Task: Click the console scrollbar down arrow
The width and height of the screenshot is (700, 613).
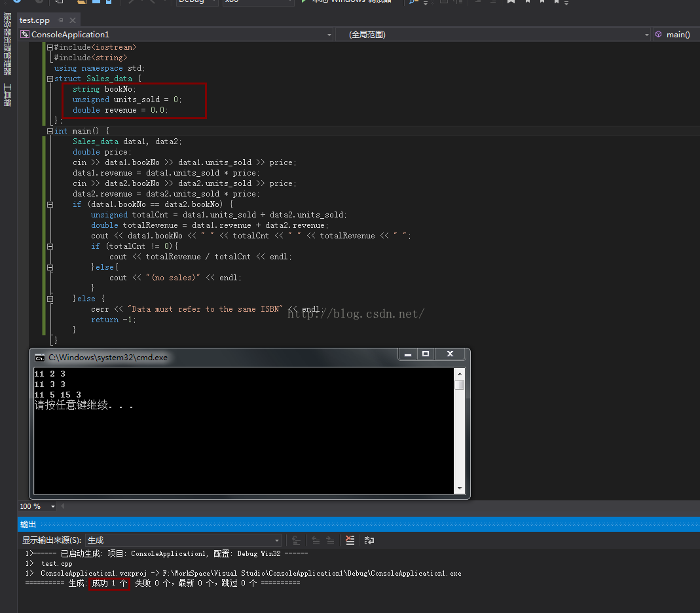Action: [460, 489]
